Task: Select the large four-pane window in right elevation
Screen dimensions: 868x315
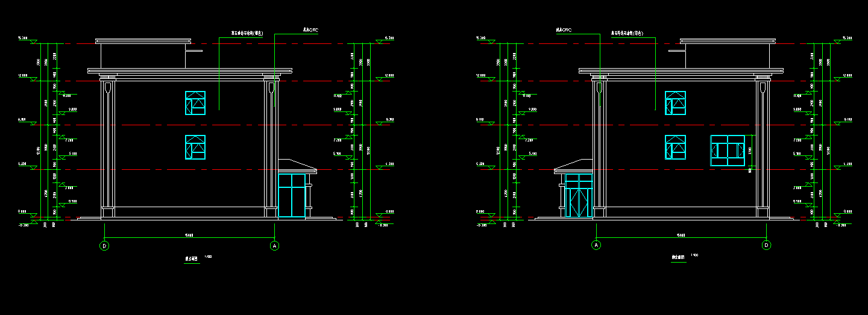Action: (729, 150)
